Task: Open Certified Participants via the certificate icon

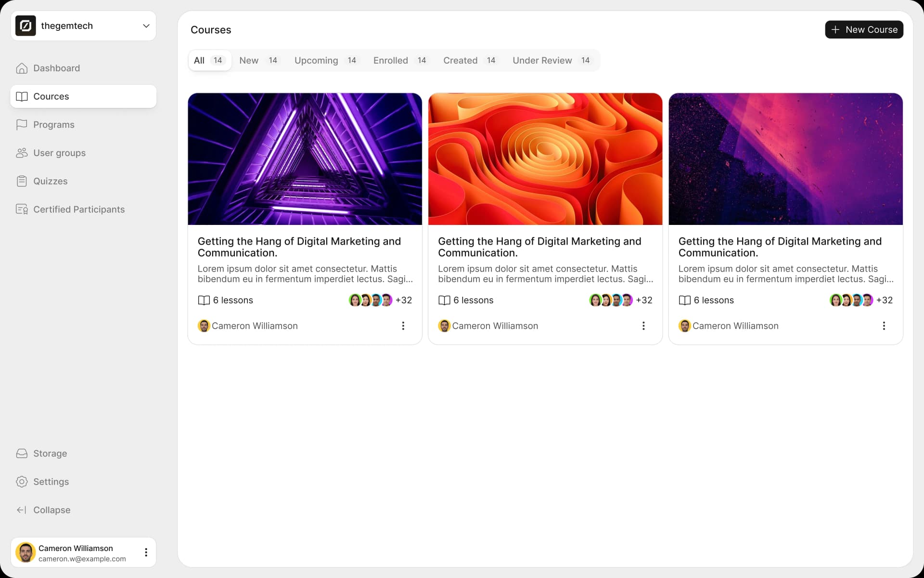Action: pos(22,210)
